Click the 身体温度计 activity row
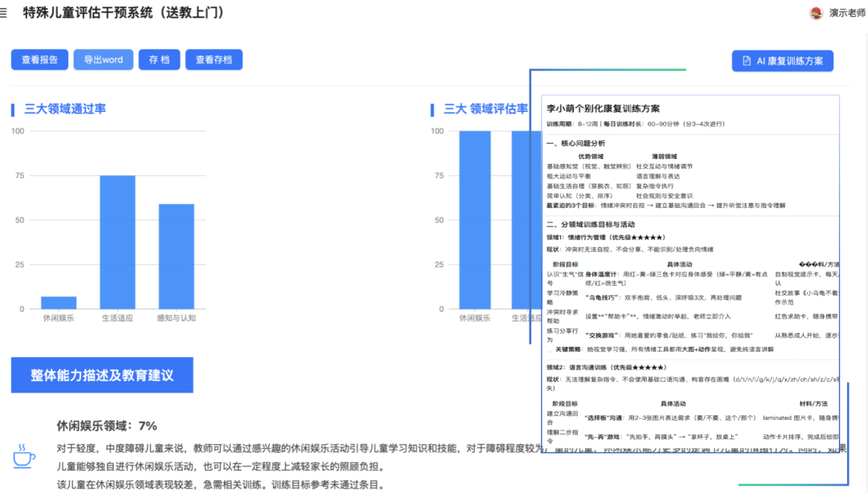 (x=677, y=279)
